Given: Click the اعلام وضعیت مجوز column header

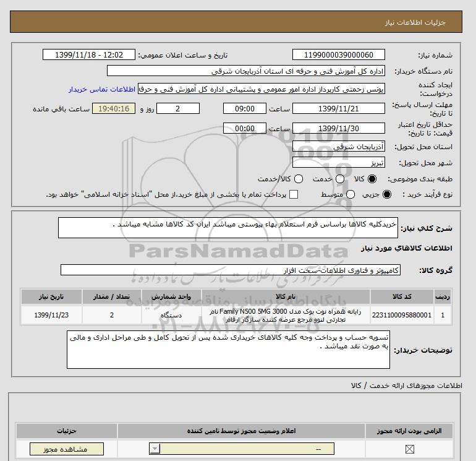Looking at the screenshot, I should (x=241, y=431).
